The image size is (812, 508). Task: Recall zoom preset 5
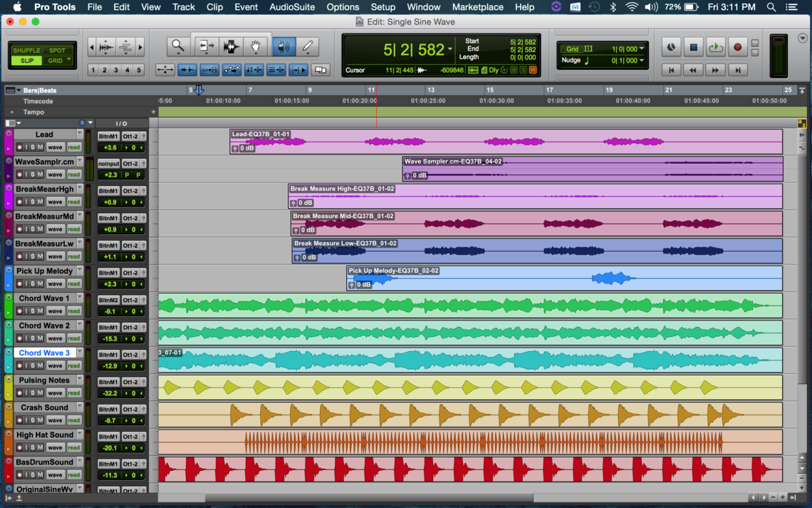click(138, 70)
